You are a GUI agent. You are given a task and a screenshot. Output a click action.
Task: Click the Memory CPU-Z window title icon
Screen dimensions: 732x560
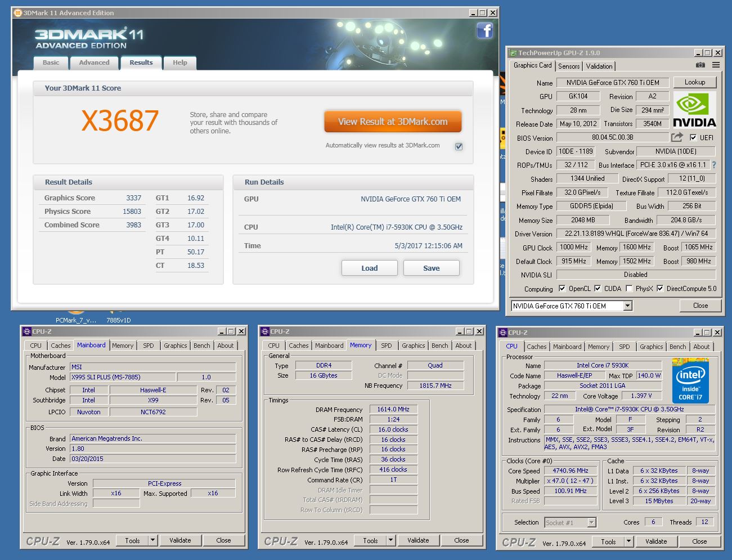[266, 331]
